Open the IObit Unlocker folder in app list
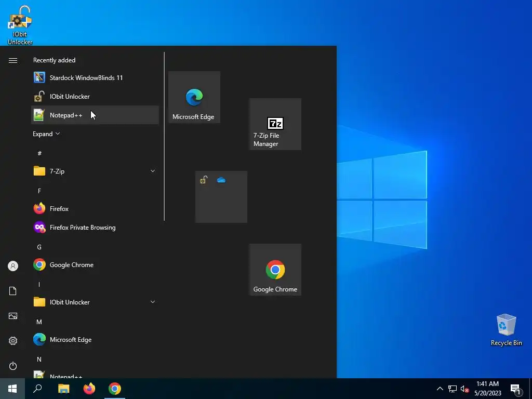The height and width of the screenshot is (399, 532). click(x=95, y=302)
